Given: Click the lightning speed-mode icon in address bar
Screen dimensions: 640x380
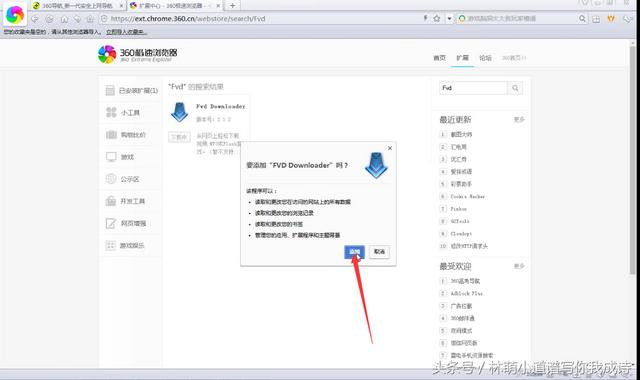Looking at the screenshot, I should pyautogui.click(x=425, y=18).
